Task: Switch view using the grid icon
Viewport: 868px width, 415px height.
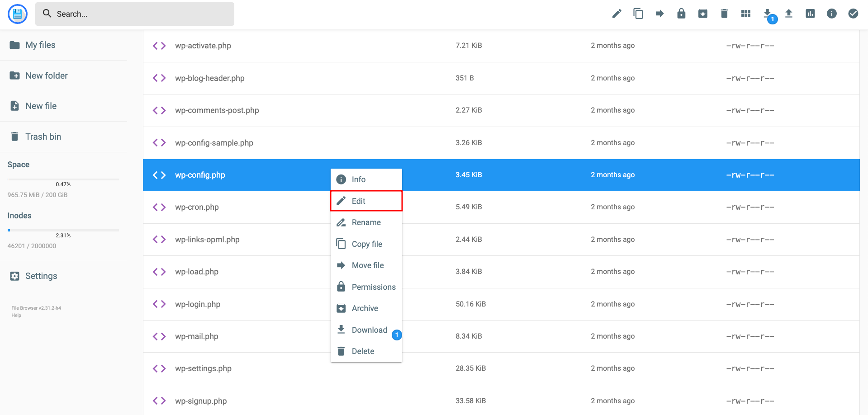Action: click(x=746, y=14)
